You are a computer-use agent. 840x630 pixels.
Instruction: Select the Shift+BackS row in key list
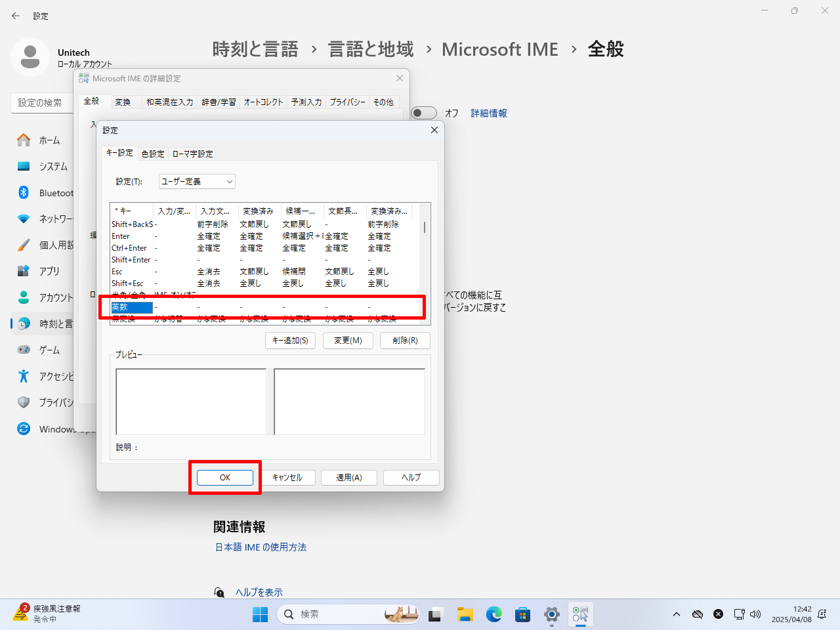pyautogui.click(x=266, y=224)
